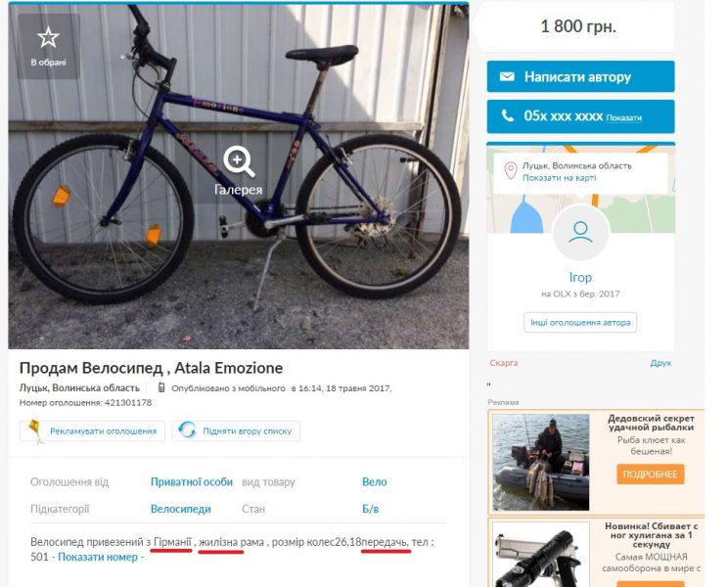Click Підняти вгору списку button

tap(247, 430)
